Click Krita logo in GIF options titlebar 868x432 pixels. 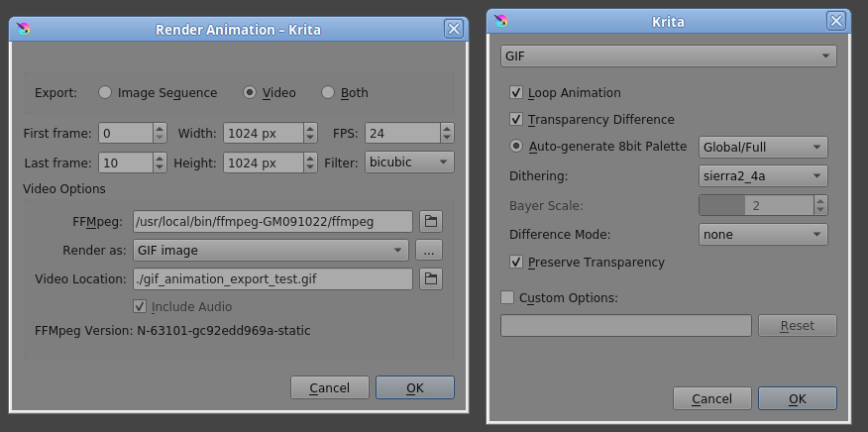point(502,21)
